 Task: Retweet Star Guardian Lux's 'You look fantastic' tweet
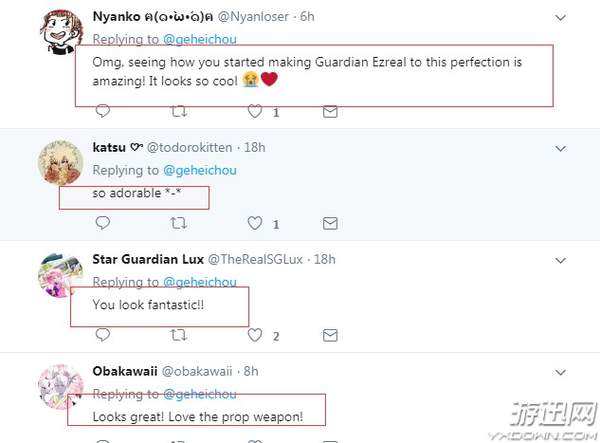(179, 335)
